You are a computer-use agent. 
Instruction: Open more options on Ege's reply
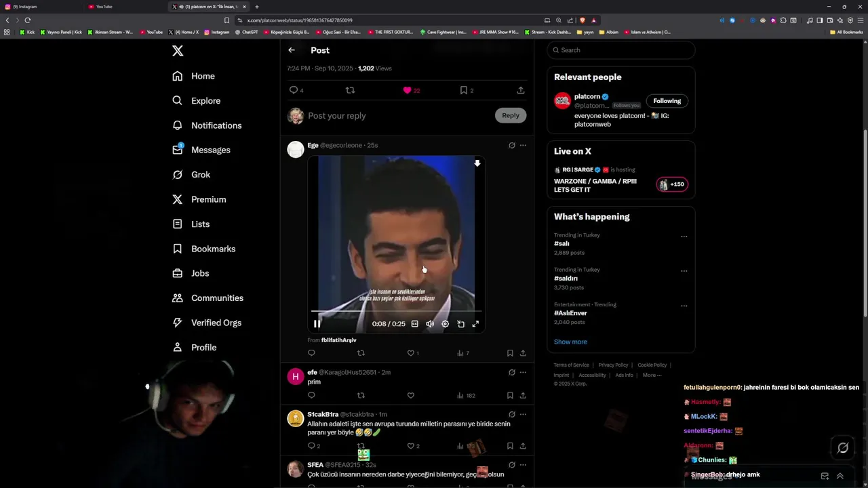click(x=523, y=145)
